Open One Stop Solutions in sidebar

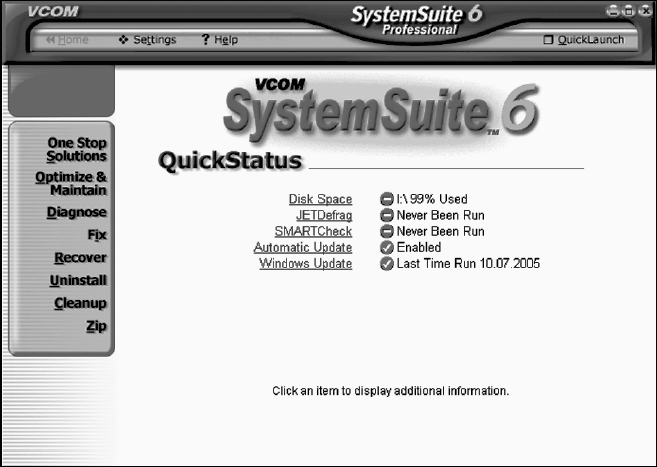(x=77, y=150)
